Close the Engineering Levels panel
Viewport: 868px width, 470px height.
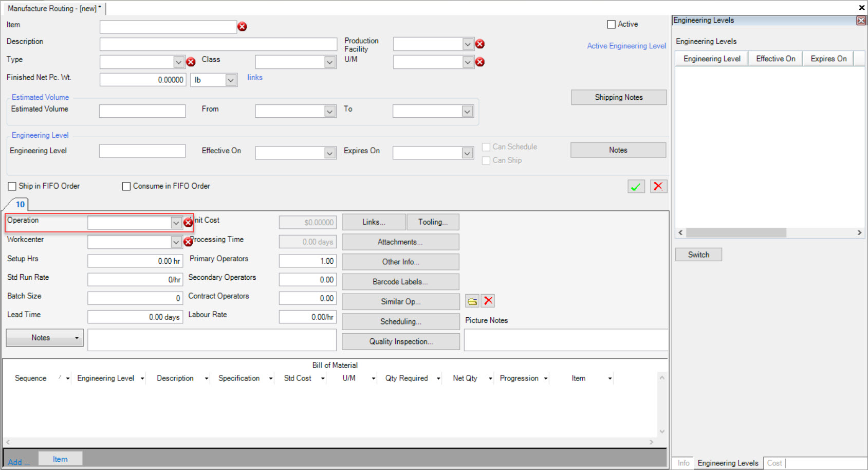(861, 21)
